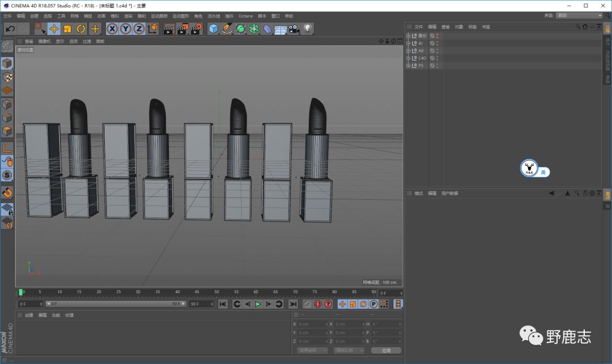Expand the PS object in the tree
612x364 pixels.
408,65
